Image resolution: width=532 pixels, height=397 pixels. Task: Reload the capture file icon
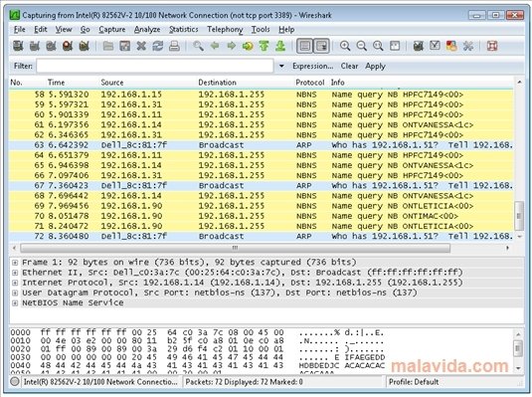click(158, 46)
